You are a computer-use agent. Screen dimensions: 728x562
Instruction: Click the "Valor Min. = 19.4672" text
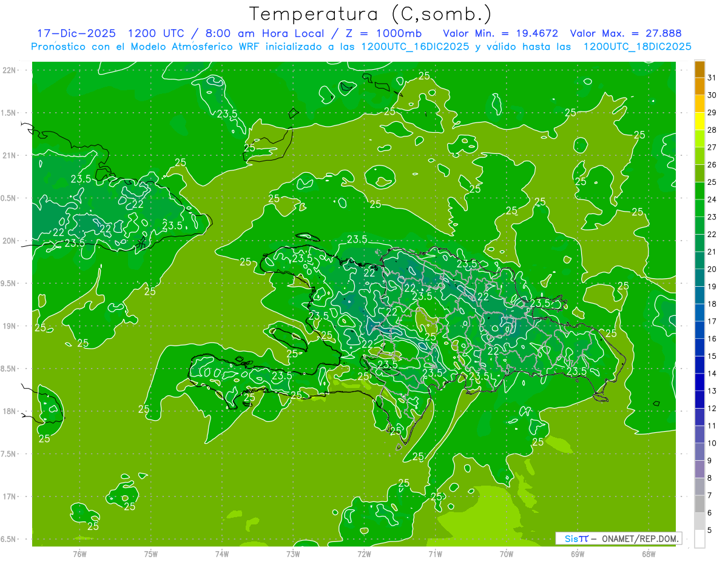click(x=500, y=33)
